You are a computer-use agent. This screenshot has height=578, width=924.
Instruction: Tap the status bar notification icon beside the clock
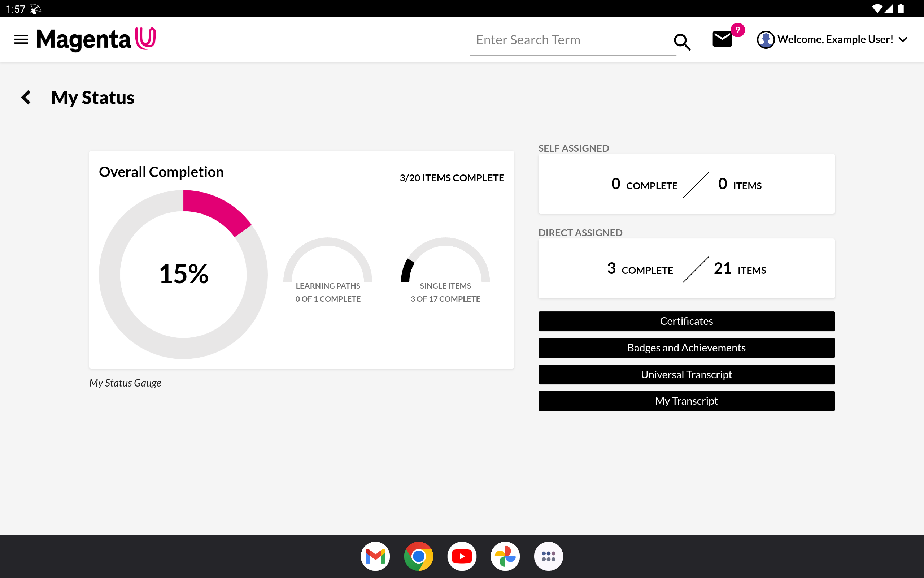pyautogui.click(x=35, y=9)
